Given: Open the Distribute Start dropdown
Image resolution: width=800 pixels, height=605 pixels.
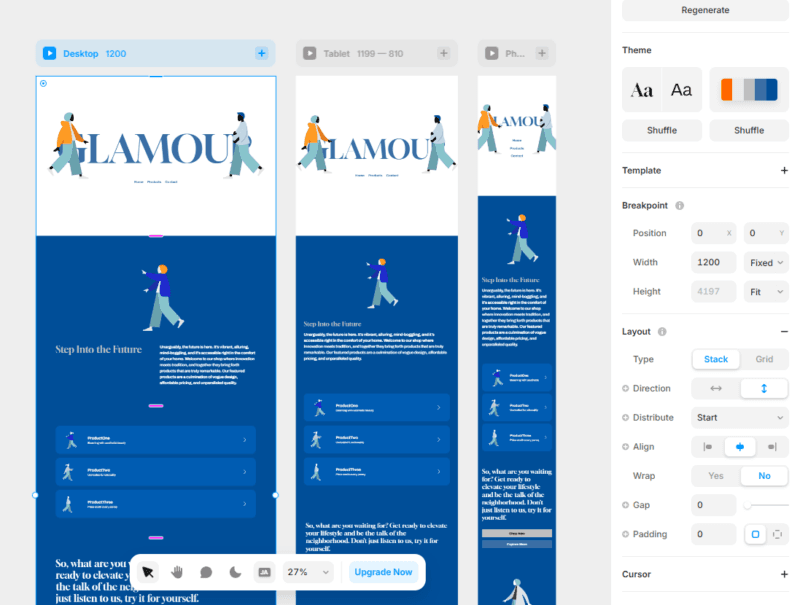Looking at the screenshot, I should [740, 417].
